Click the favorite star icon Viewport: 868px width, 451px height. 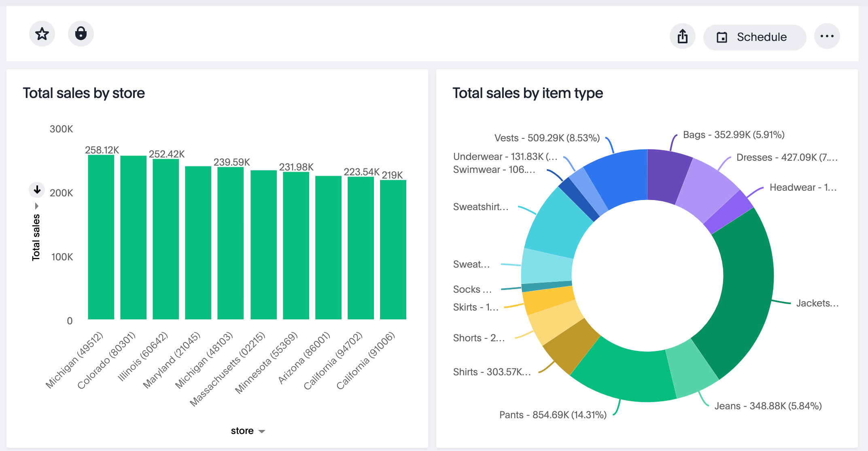click(x=42, y=34)
